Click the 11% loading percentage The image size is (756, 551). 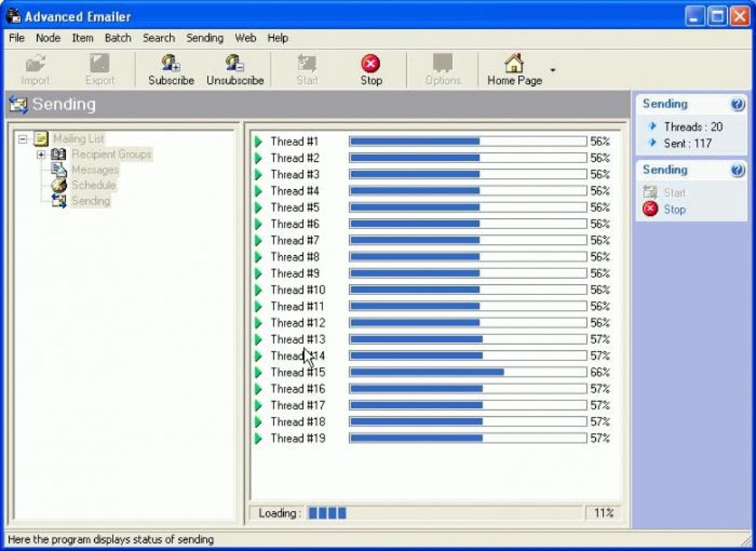[x=603, y=513]
